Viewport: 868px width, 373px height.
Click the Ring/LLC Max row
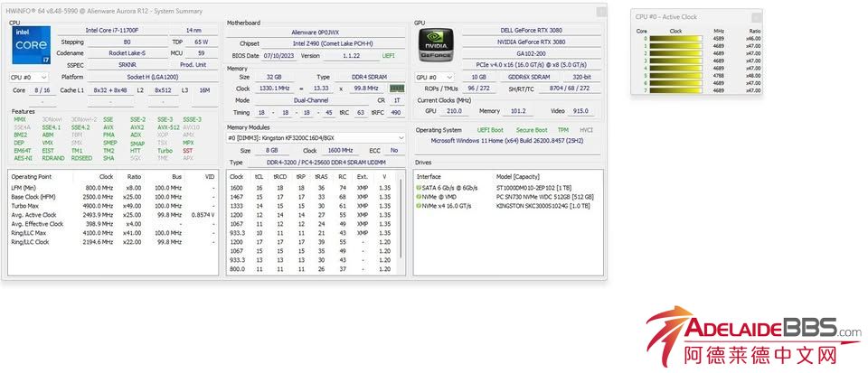tap(113, 233)
